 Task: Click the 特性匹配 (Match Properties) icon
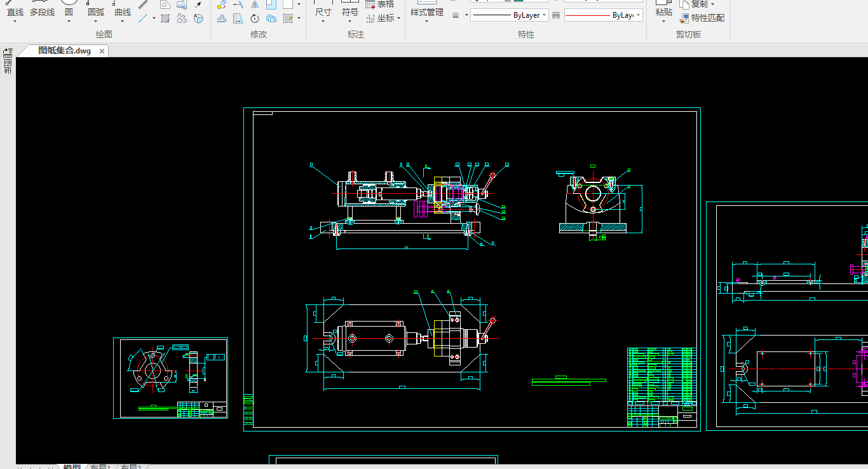point(684,18)
